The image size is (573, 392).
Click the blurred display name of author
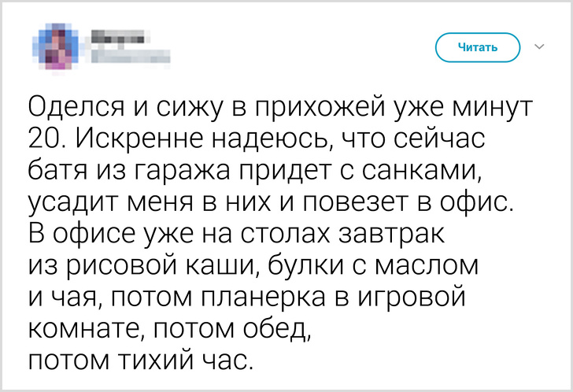point(119,38)
